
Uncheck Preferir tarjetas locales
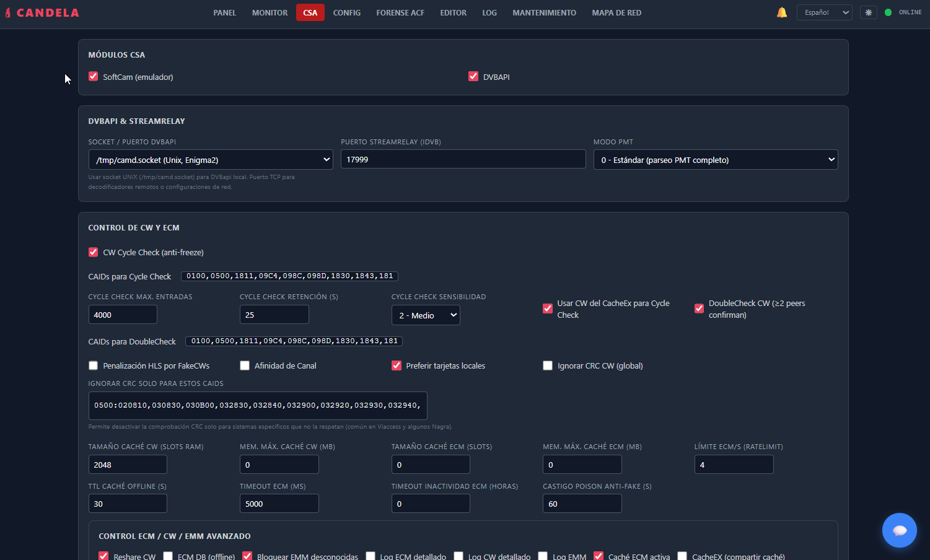coord(397,365)
